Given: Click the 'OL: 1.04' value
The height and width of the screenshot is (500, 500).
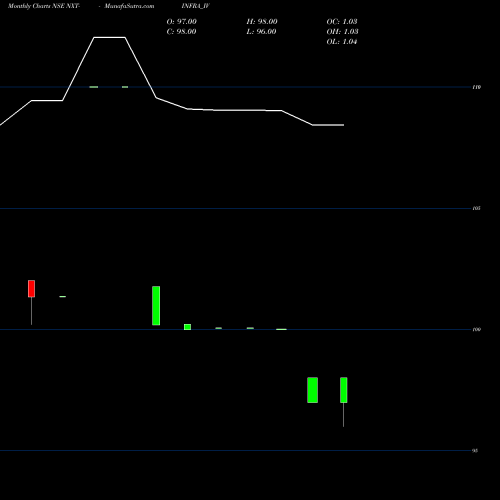Looking at the screenshot, I should click(x=342, y=42).
